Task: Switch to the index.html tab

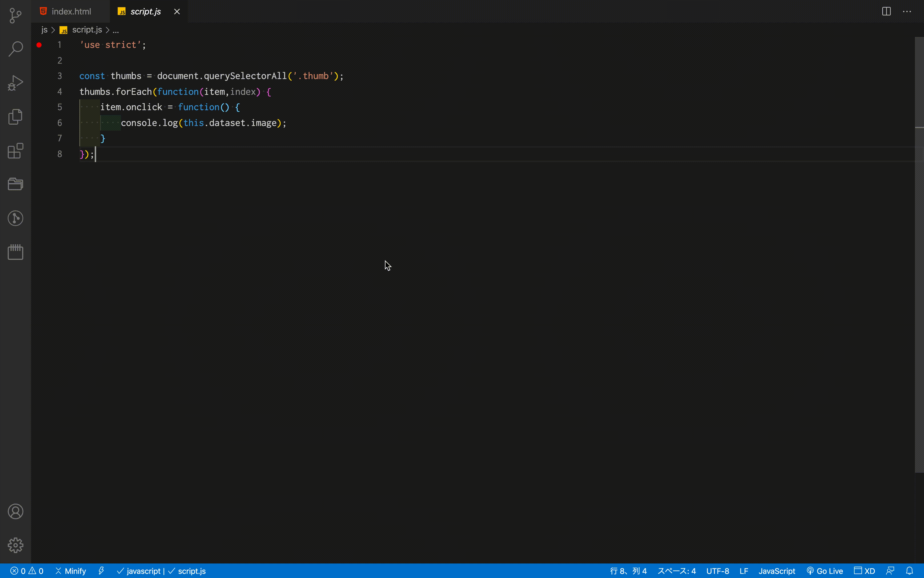Action: [x=71, y=11]
